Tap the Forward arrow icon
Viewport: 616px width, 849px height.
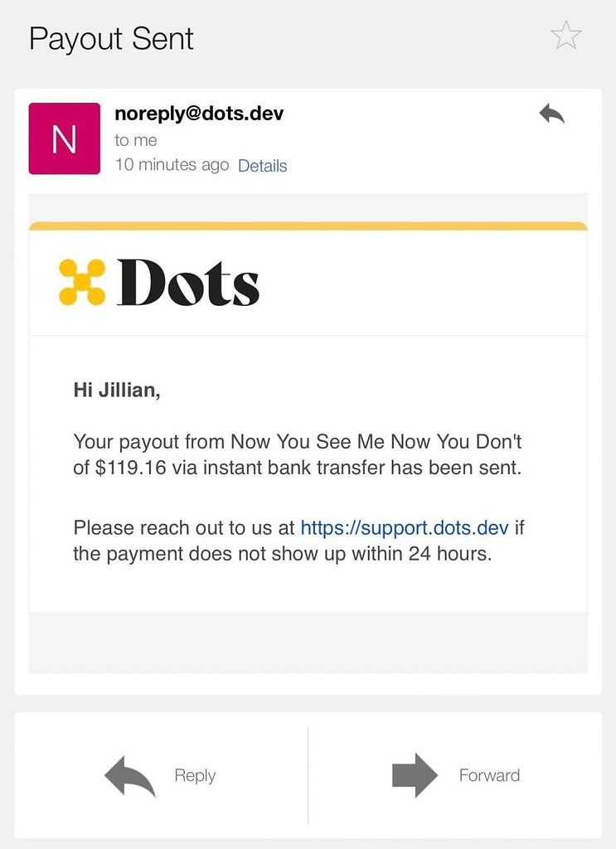(415, 775)
